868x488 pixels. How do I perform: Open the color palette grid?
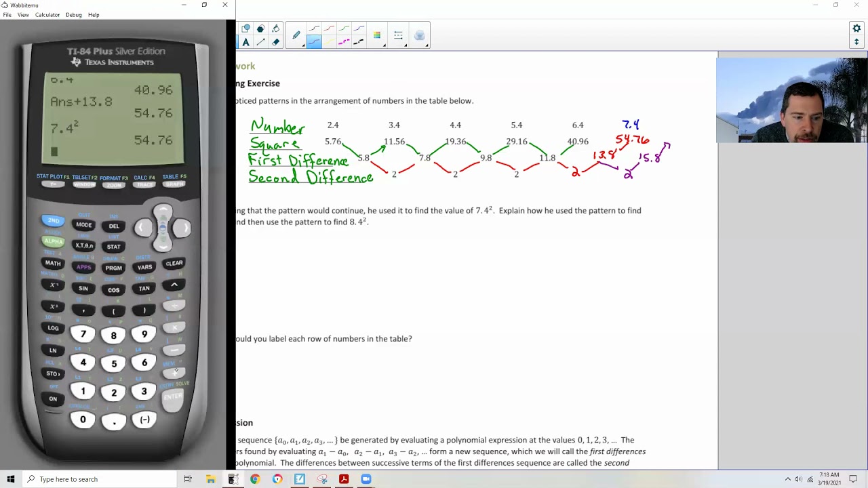[377, 35]
